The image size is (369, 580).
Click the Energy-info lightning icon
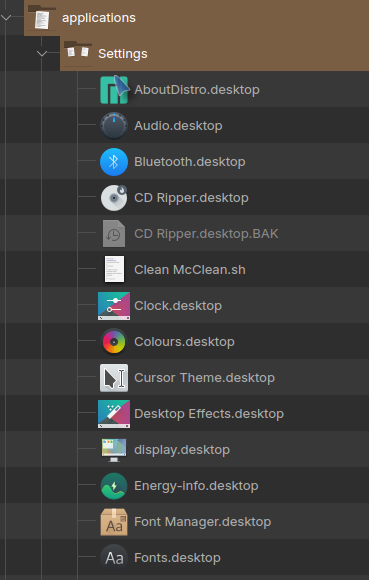114,486
